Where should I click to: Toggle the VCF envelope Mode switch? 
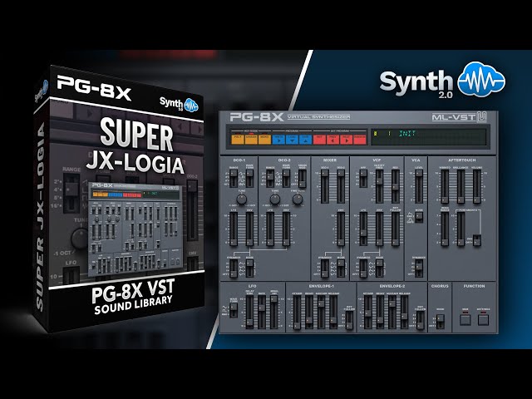pyautogui.click(x=379, y=268)
